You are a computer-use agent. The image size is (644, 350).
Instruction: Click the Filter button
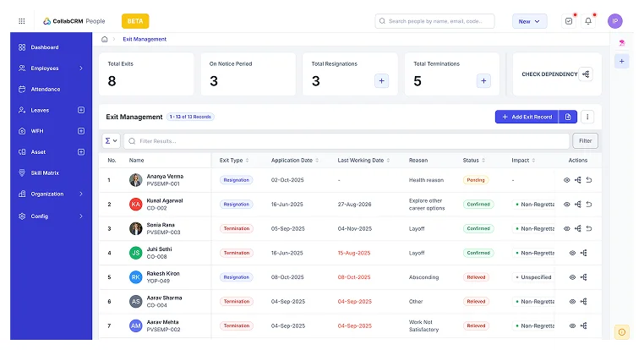pos(585,141)
